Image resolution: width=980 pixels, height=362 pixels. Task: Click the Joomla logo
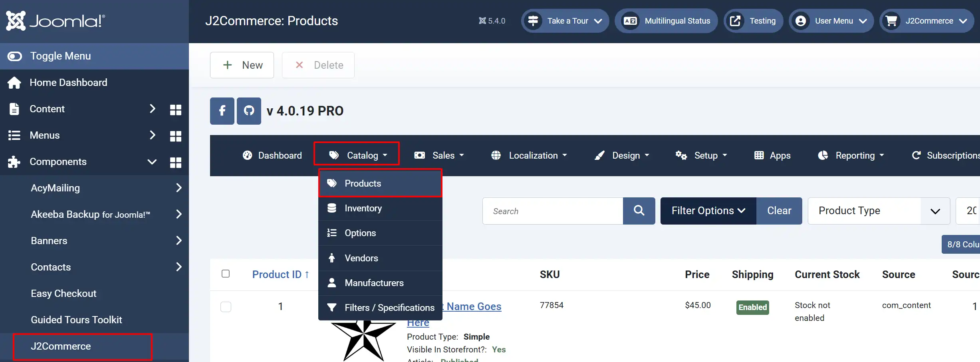click(x=56, y=21)
